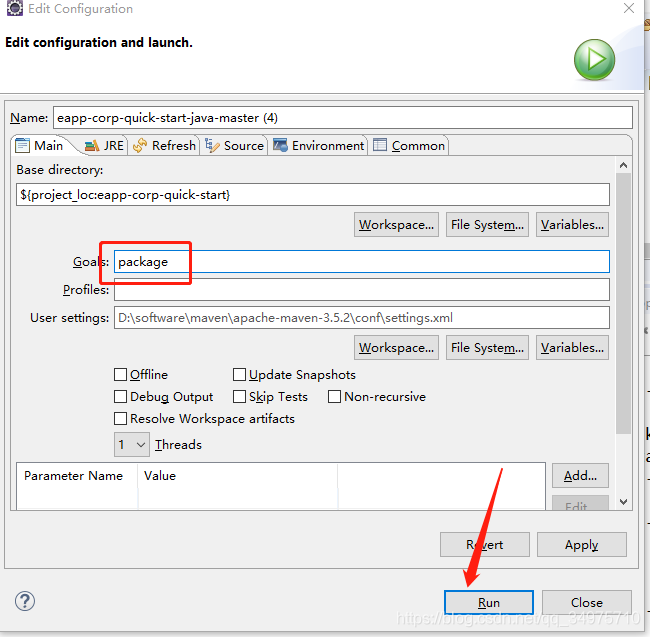650x637 pixels.
Task: Click the Base directory input field
Action: [x=313, y=194]
